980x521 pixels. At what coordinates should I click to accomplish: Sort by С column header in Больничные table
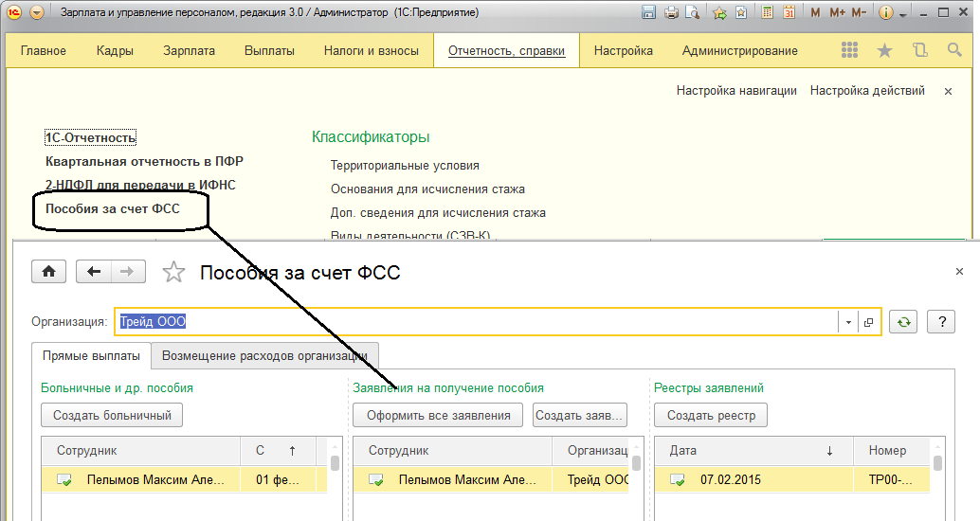278,450
